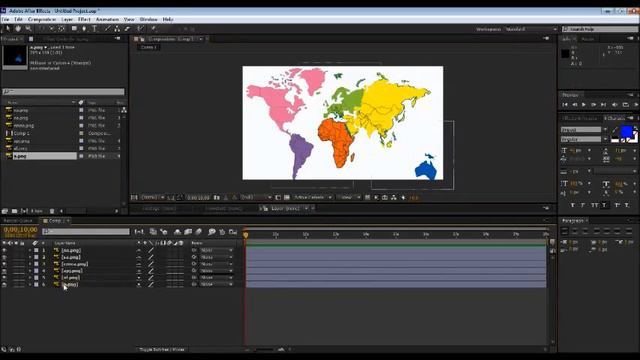Jump to first frame in Preview panel
640x360 pixels.
pos(565,105)
